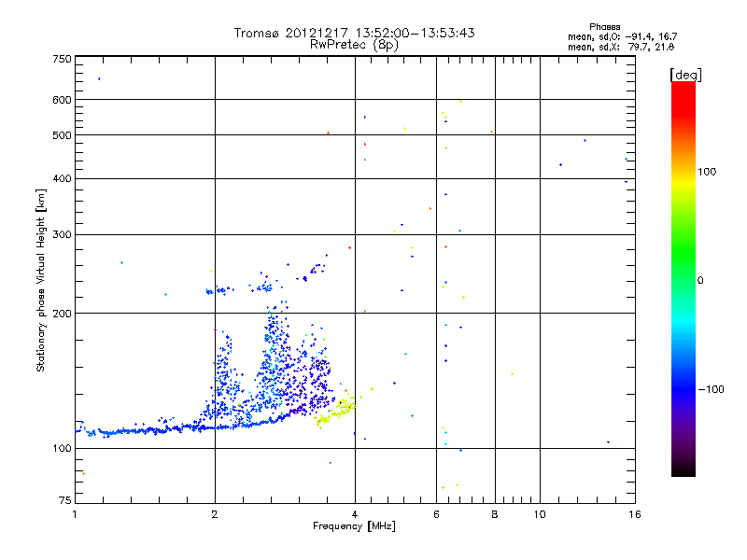Click the y-axis tick label "600"

point(63,100)
